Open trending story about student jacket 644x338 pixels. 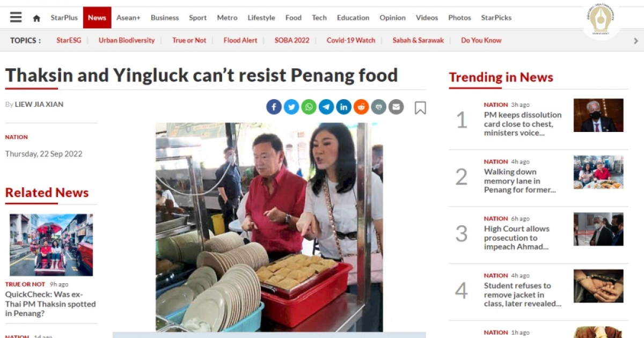(523, 295)
